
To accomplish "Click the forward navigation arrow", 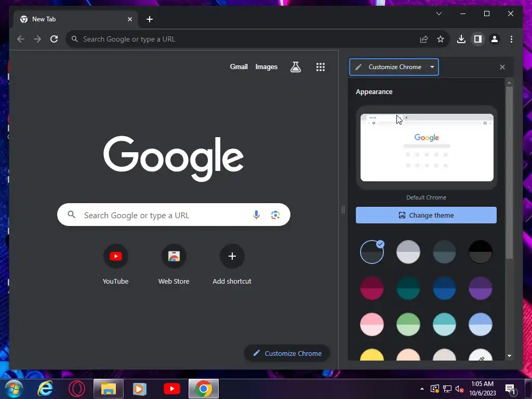I will tap(37, 39).
